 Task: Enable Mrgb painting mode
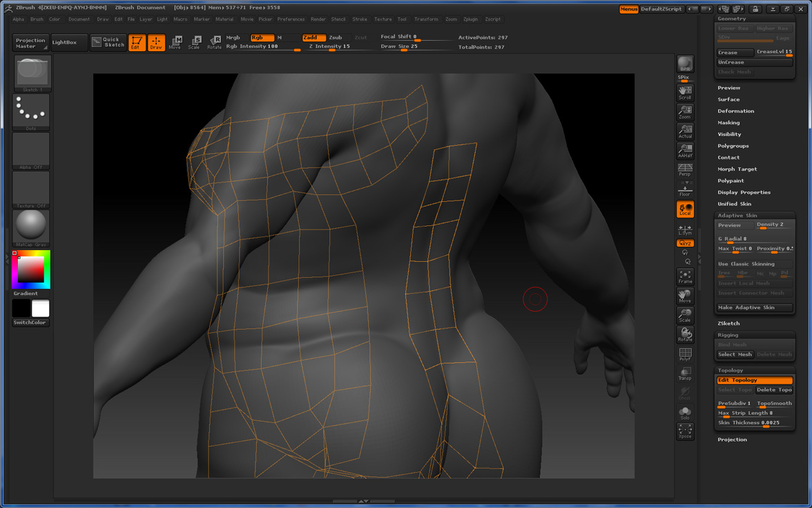[233, 38]
